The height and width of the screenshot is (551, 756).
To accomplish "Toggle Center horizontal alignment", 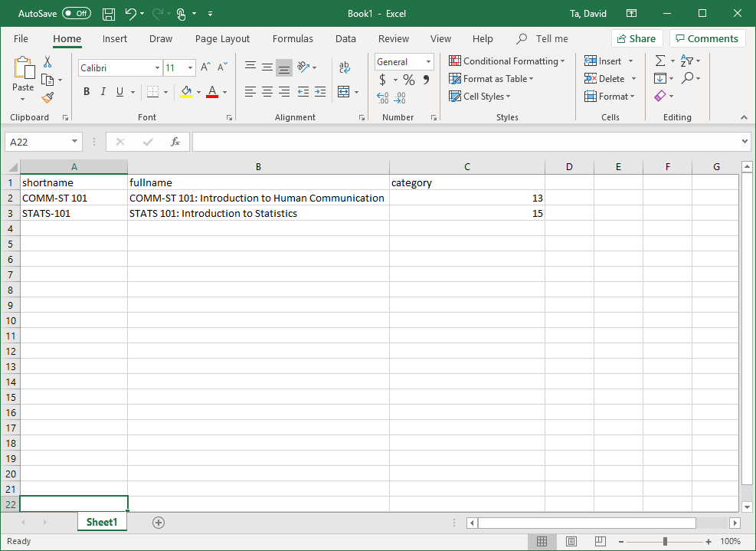I will coord(267,92).
